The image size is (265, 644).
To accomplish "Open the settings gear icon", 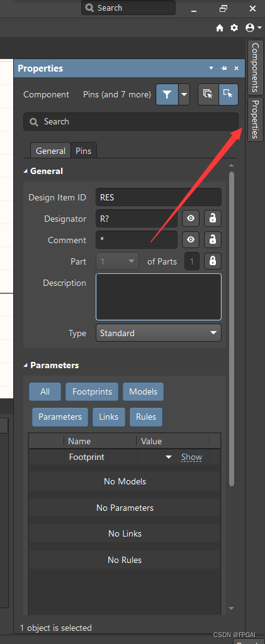I will 234,28.
